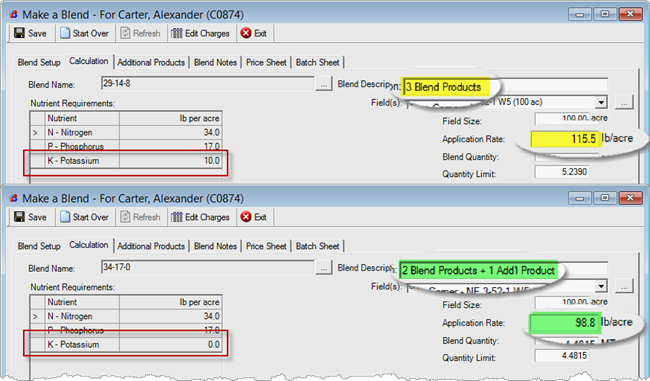The width and height of the screenshot is (650, 381).
Task: Click Nutrient column header in lower table
Action: click(x=82, y=302)
